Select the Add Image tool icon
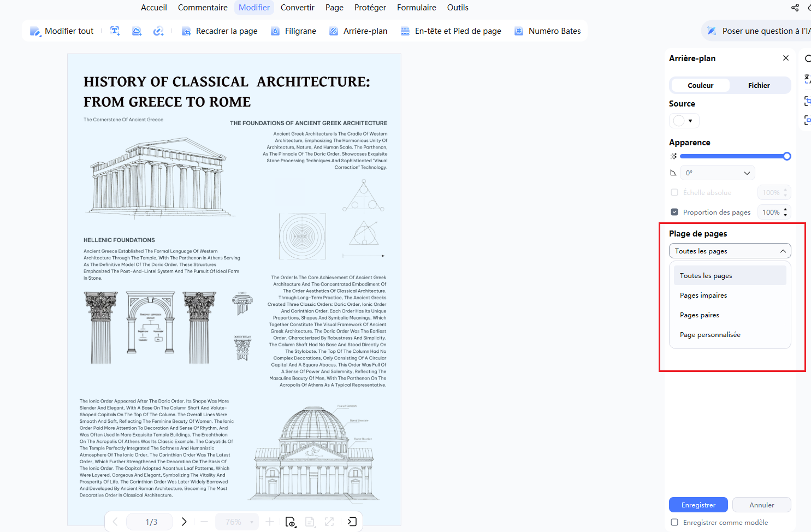The width and height of the screenshot is (811, 532). 137,31
